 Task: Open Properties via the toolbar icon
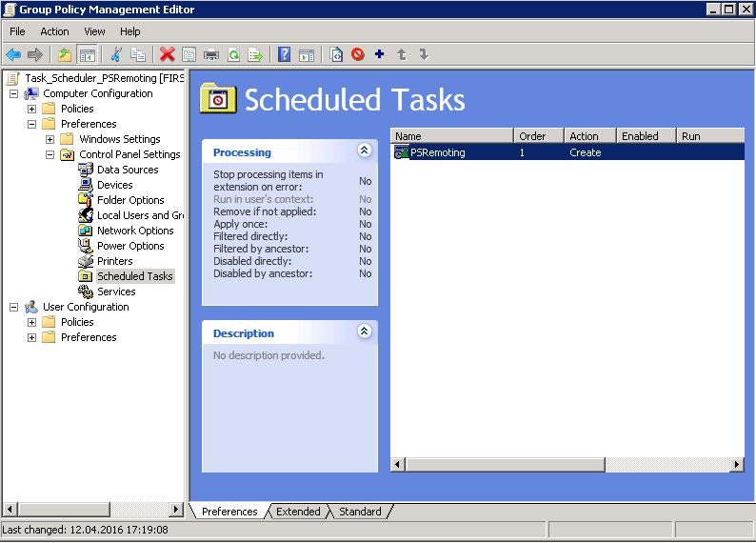pyautogui.click(x=189, y=54)
